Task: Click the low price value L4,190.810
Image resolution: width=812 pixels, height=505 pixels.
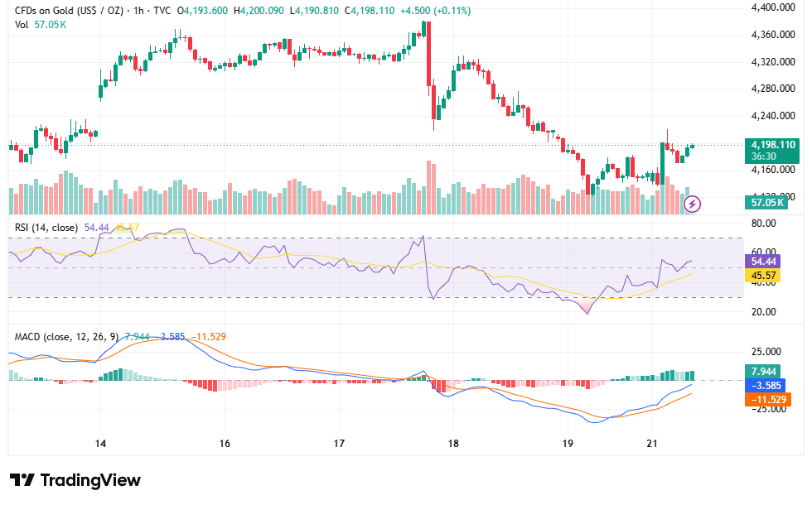Action: 314,10
